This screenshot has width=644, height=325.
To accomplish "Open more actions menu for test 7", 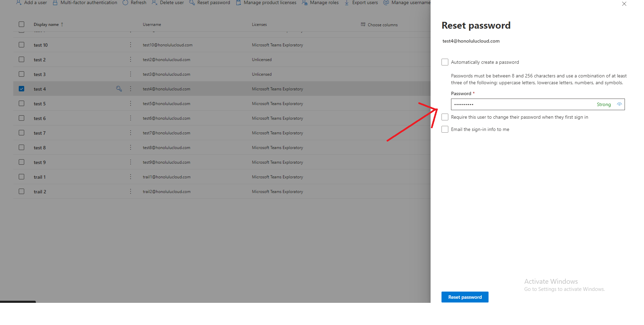I will coord(131,133).
